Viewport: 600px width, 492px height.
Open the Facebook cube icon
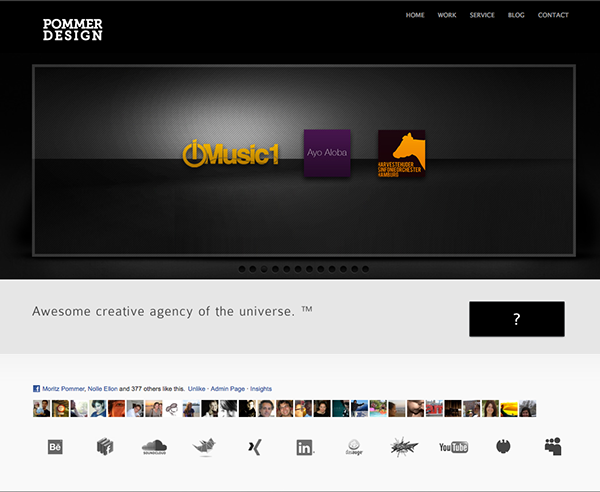click(x=105, y=446)
